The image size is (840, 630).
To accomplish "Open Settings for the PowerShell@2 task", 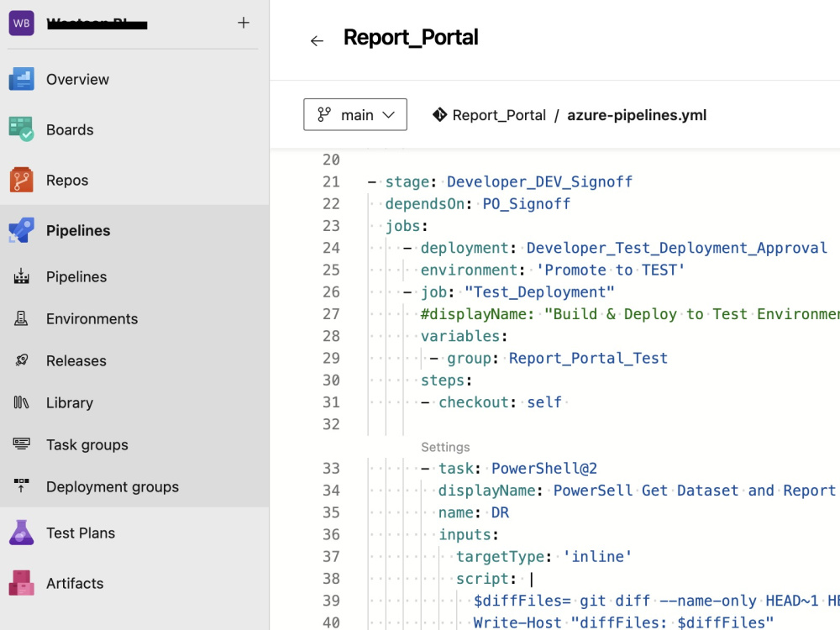I will coord(445,447).
